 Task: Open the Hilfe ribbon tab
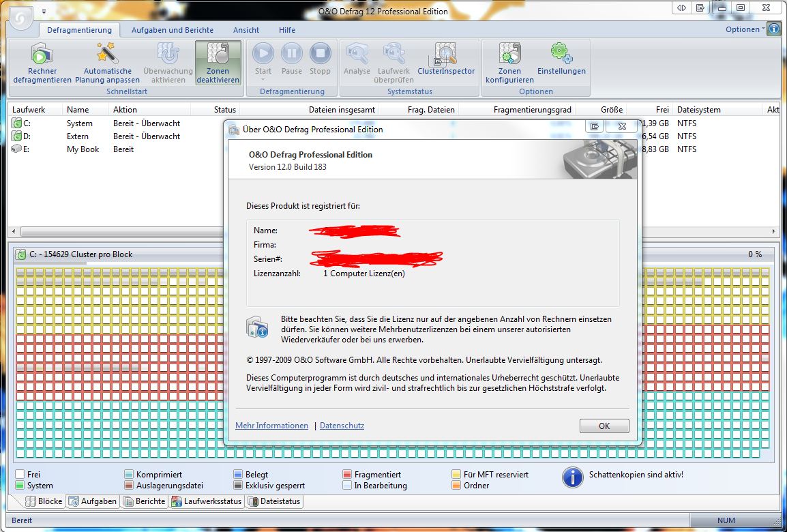[287, 30]
